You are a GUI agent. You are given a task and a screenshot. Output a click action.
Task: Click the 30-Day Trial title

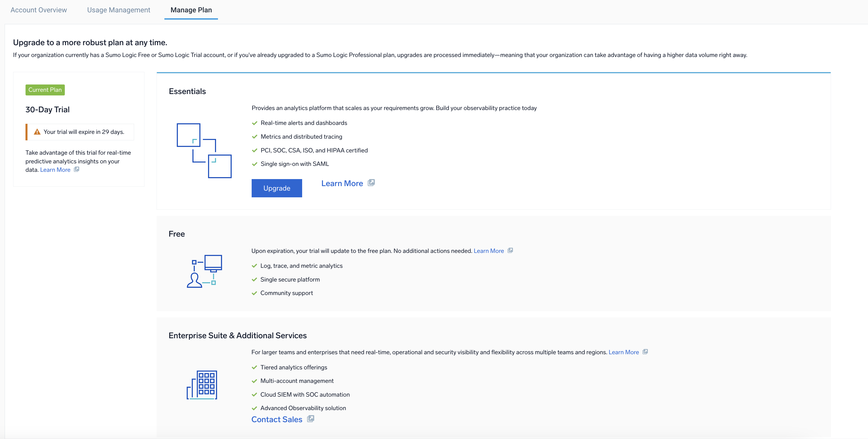[47, 109]
